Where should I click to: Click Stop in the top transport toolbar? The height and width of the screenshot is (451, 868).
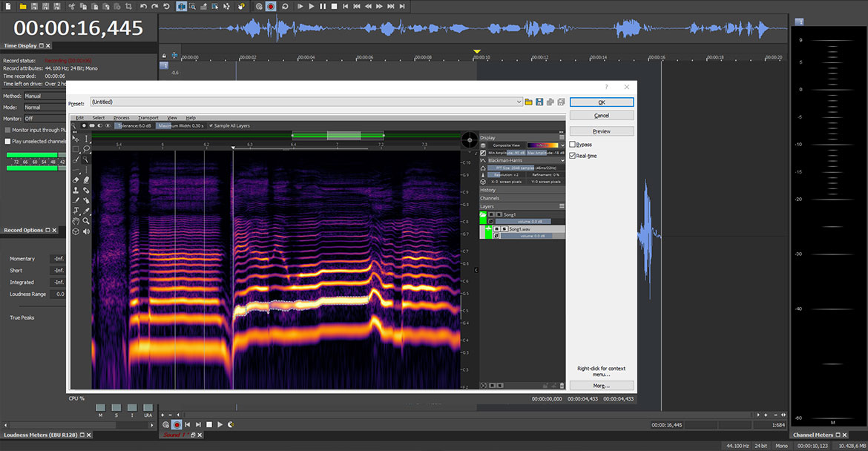[x=335, y=6]
